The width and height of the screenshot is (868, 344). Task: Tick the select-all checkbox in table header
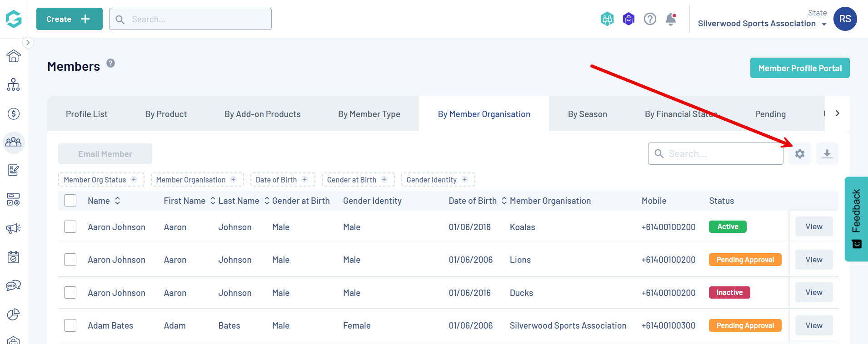[x=70, y=201]
